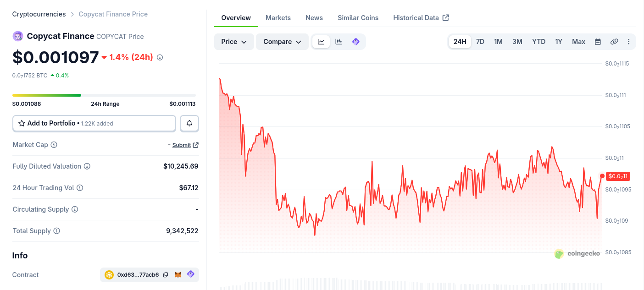The width and height of the screenshot is (644, 290).
Task: Open external link icon beside Historical Data
Action: pyautogui.click(x=446, y=18)
